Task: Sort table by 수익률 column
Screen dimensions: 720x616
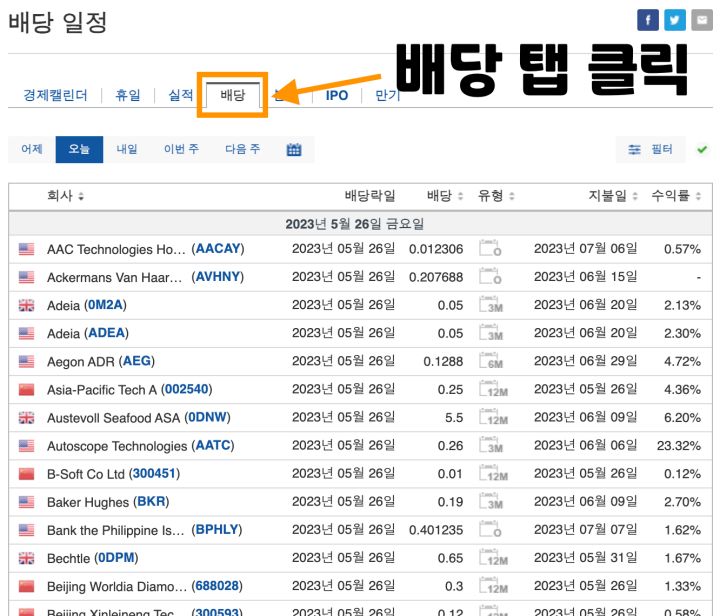Action: coord(676,196)
